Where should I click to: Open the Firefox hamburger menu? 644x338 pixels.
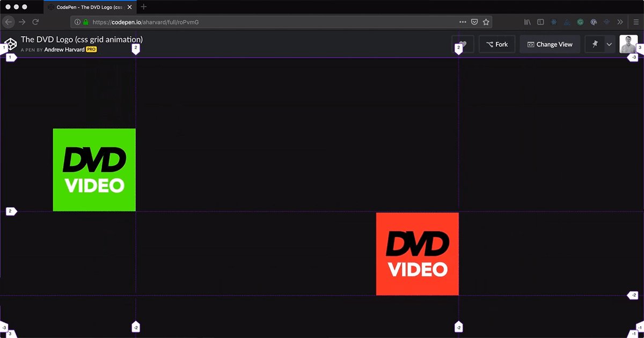pos(635,22)
